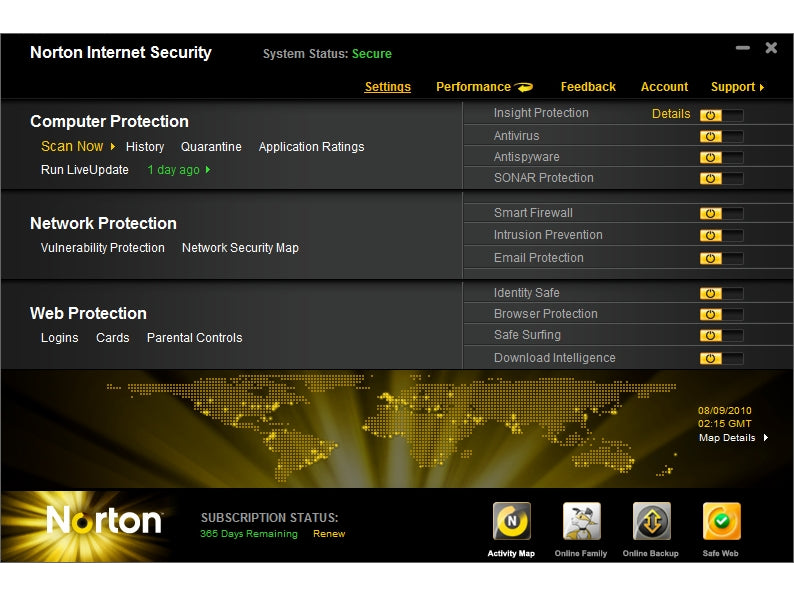Launch the Online Family icon
Viewport: 794px width, 596px height.
[x=581, y=522]
